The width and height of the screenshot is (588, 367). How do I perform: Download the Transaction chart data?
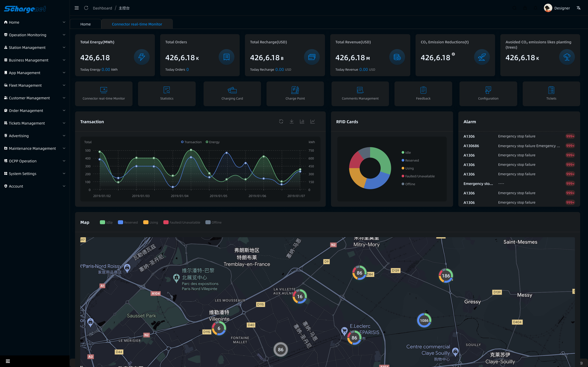click(x=292, y=121)
